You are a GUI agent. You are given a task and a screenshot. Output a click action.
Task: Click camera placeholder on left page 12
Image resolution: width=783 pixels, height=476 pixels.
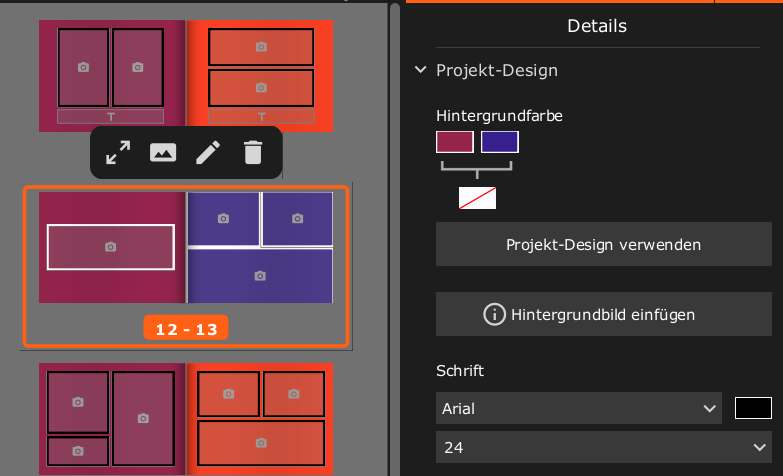(x=110, y=247)
